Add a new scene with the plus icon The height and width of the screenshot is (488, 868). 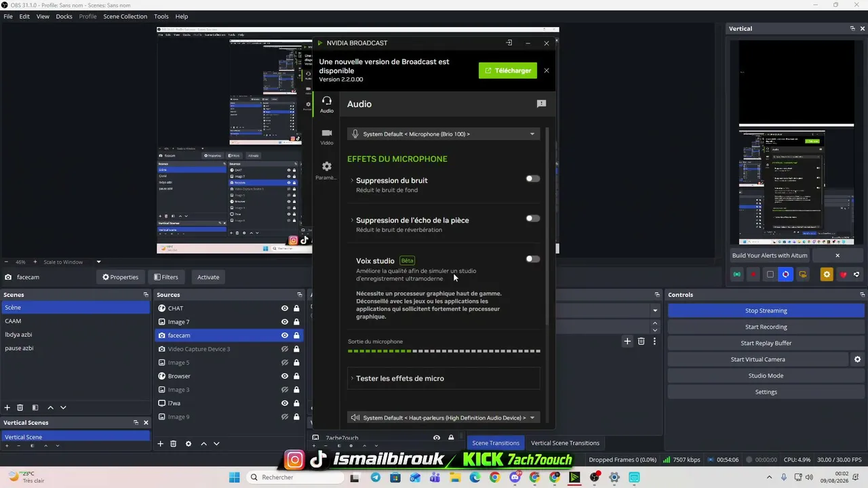pos(7,407)
